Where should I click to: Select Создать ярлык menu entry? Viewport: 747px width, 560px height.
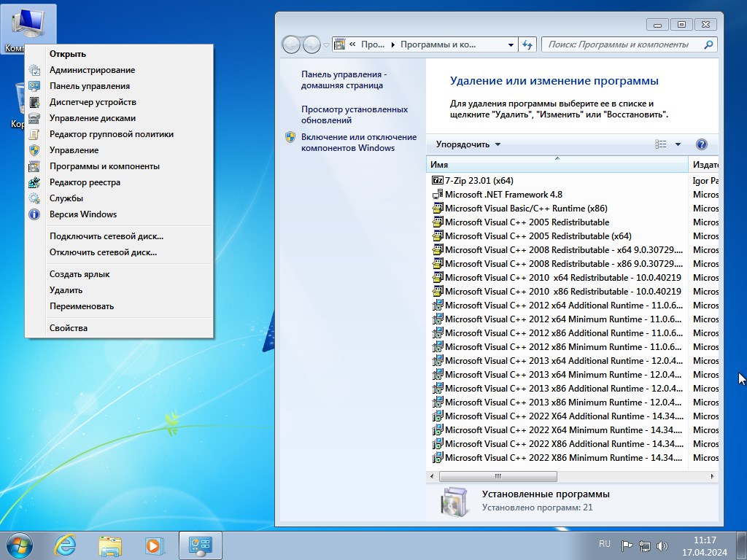point(119,274)
